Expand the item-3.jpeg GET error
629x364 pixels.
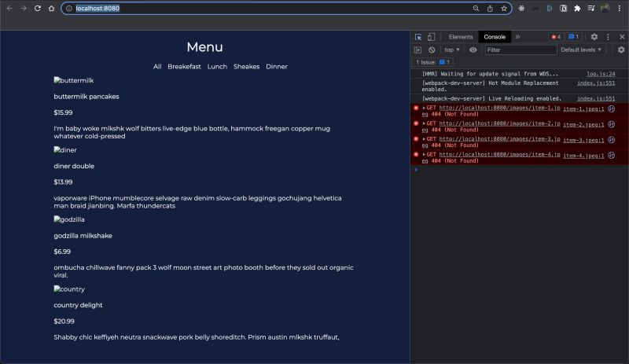coord(424,139)
